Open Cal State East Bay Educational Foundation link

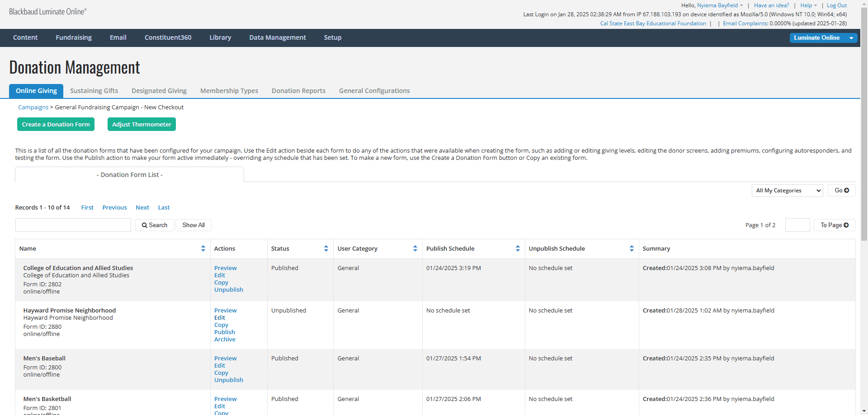[653, 23]
